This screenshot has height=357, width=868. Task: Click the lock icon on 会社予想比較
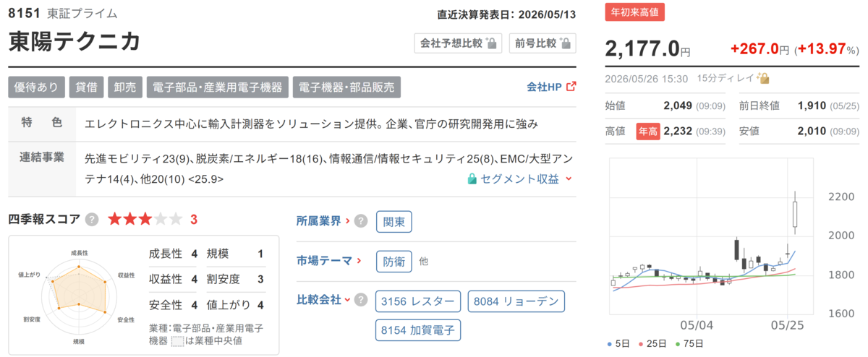(491, 43)
